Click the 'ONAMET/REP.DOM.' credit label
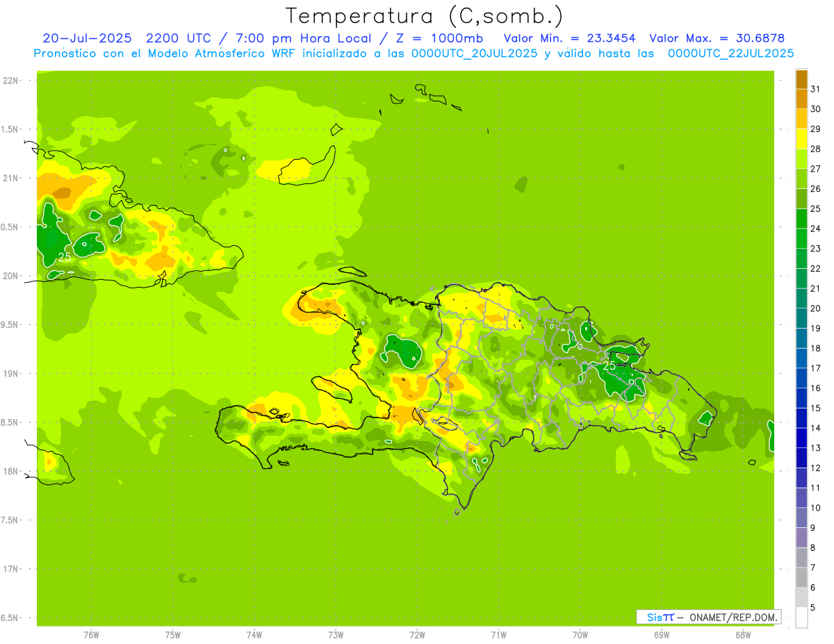The image size is (834, 644). [732, 617]
